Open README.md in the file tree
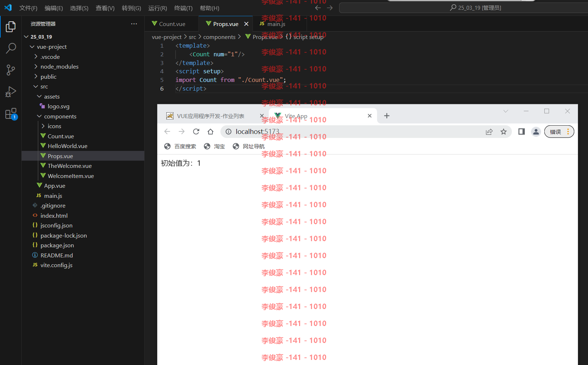This screenshot has width=588, height=365. [x=83, y=255]
